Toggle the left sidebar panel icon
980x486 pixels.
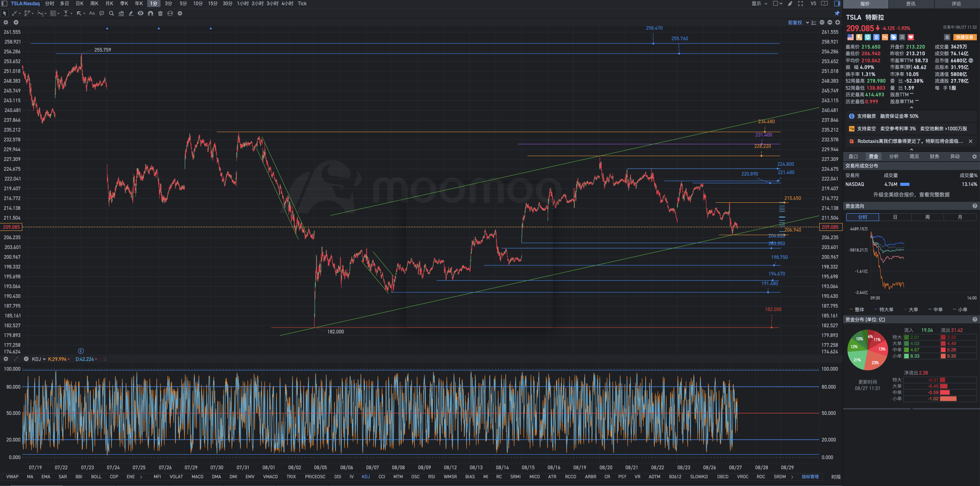(4, 4)
